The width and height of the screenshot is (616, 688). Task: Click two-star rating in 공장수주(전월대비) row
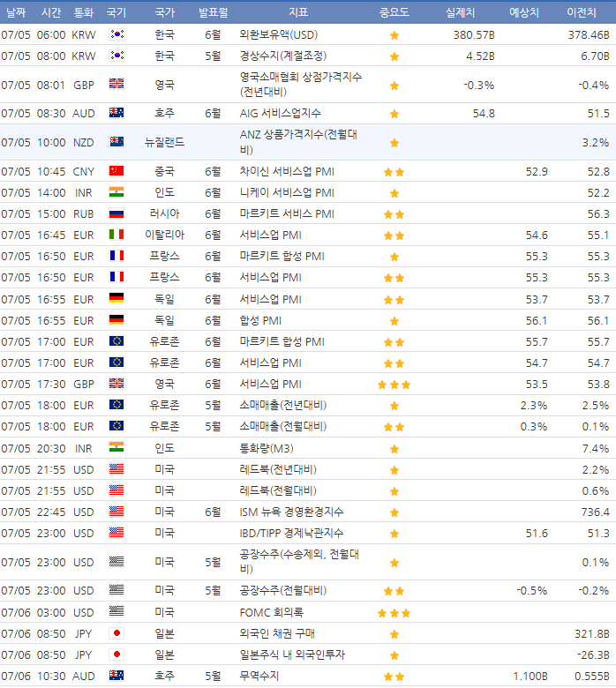394,591
